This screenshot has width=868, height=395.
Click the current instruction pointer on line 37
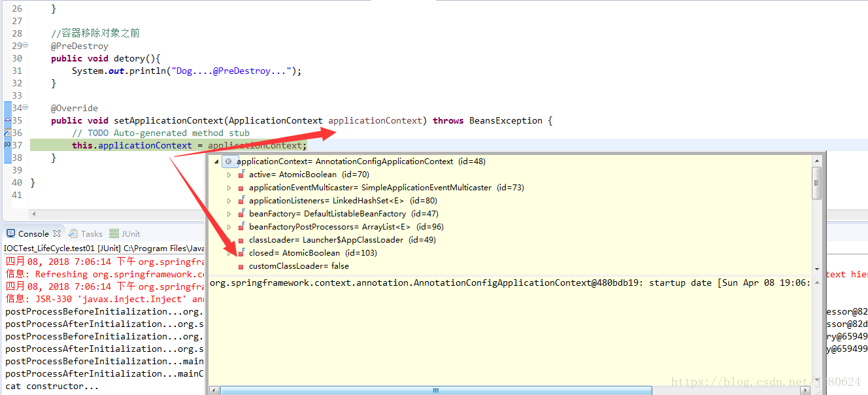pos(7,145)
